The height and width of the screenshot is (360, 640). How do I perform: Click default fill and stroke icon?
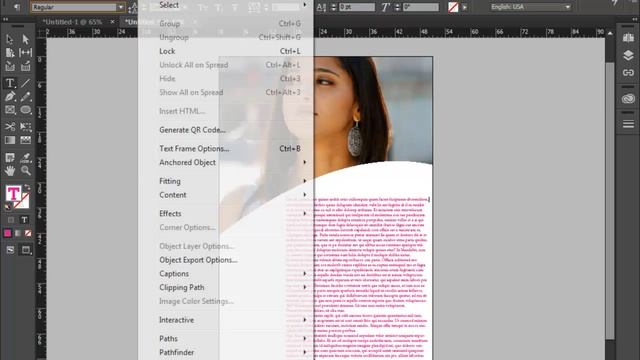coord(8,207)
